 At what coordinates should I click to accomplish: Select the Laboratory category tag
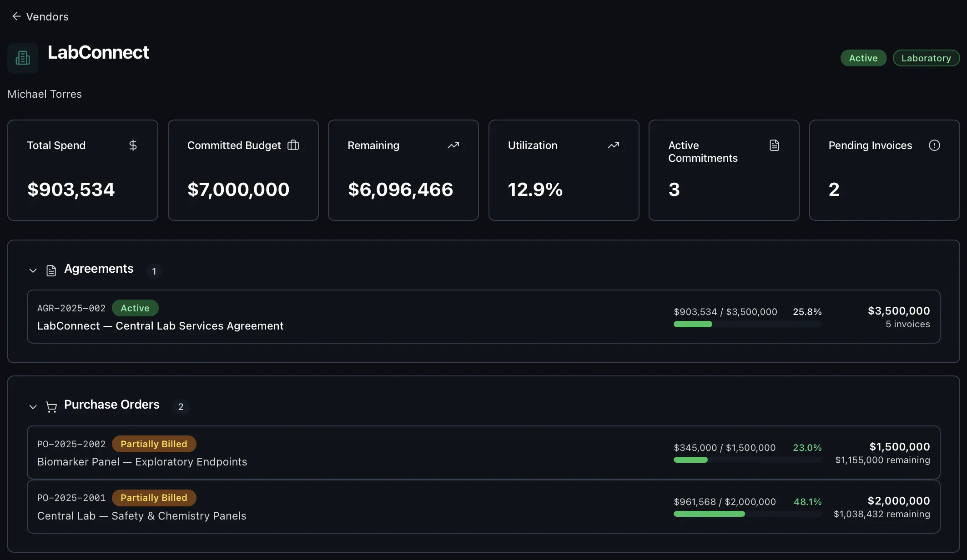click(x=925, y=58)
